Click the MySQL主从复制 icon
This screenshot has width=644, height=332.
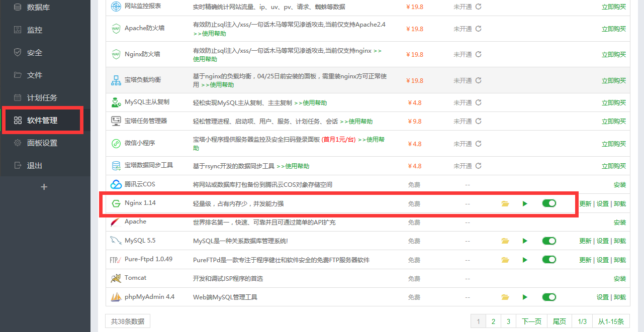click(116, 102)
